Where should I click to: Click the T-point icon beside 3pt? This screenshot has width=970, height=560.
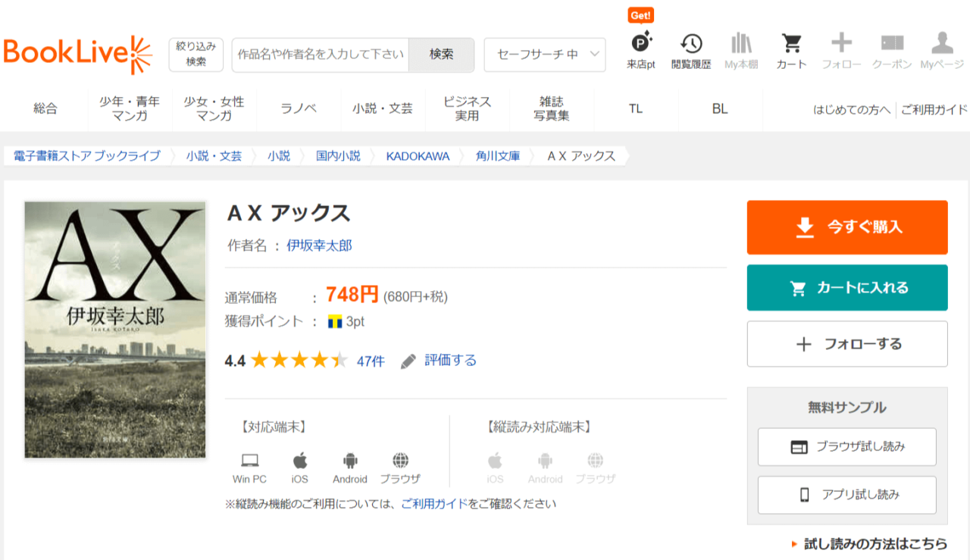click(x=335, y=321)
